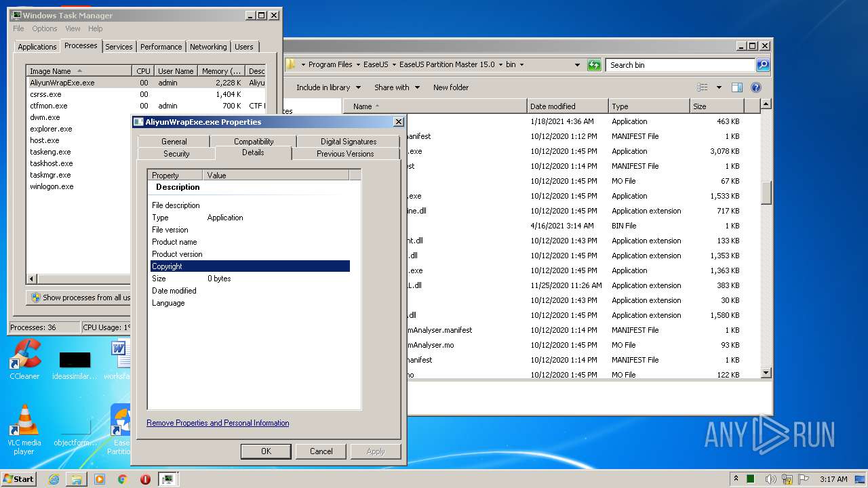Open the ideassimilar desktop file
The width and height of the screenshot is (868, 488).
(x=75, y=365)
